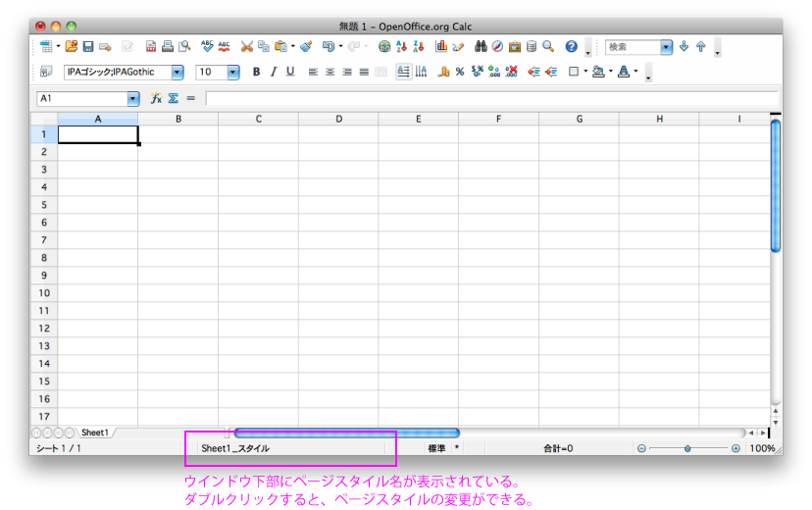
Task: Apply Currency number format icon
Action: [443, 72]
